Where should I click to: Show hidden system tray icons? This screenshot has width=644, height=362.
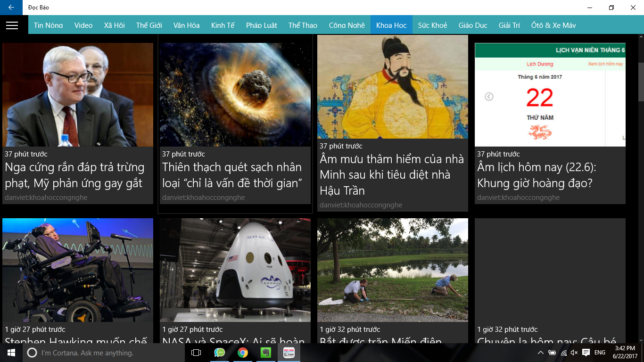(x=541, y=353)
